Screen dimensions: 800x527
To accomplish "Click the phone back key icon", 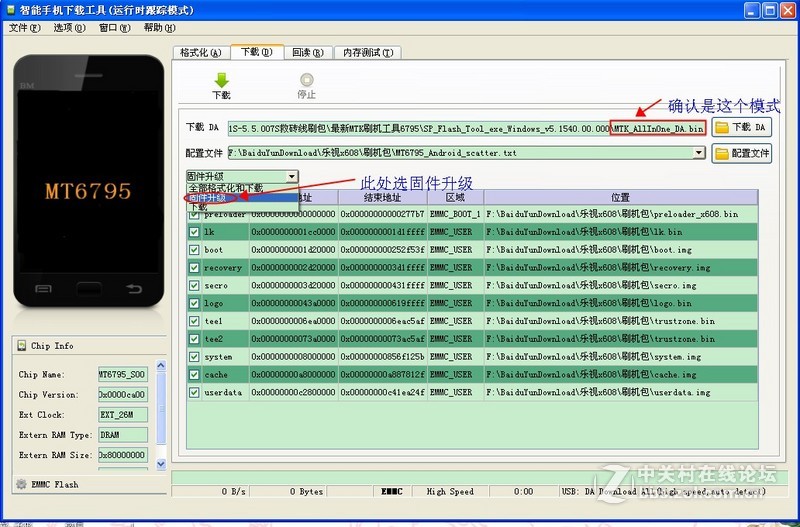I will pyautogui.click(x=134, y=289).
